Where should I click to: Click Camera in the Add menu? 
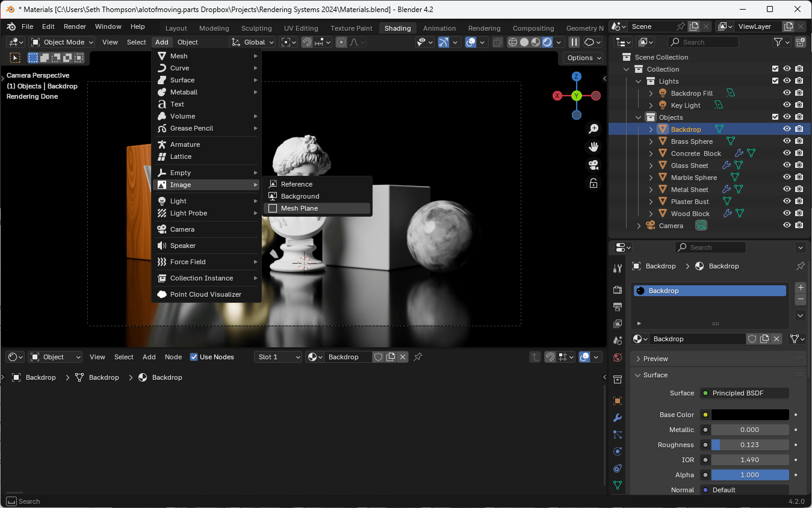pos(206,229)
